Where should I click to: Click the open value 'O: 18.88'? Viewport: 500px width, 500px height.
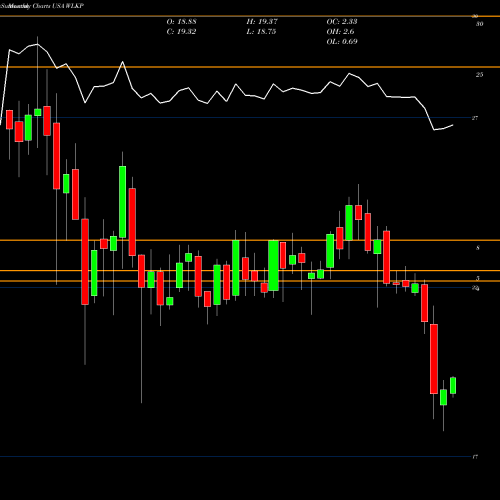click(x=181, y=22)
